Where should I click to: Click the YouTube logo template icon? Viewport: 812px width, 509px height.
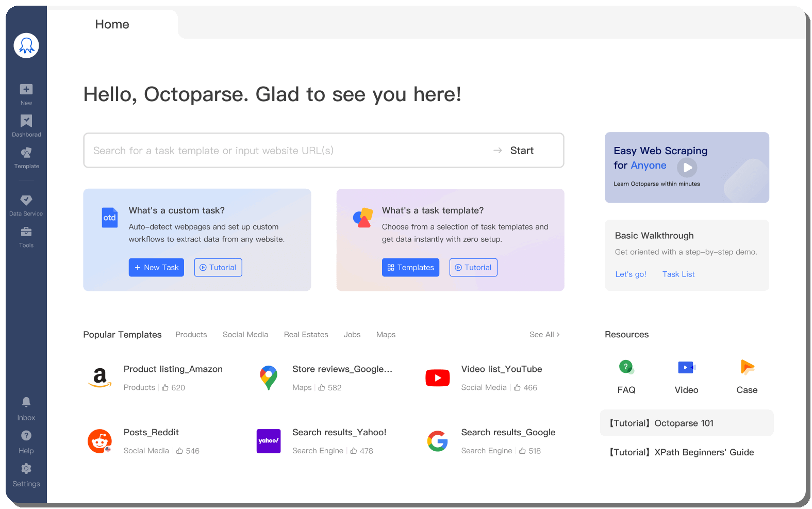[438, 378]
